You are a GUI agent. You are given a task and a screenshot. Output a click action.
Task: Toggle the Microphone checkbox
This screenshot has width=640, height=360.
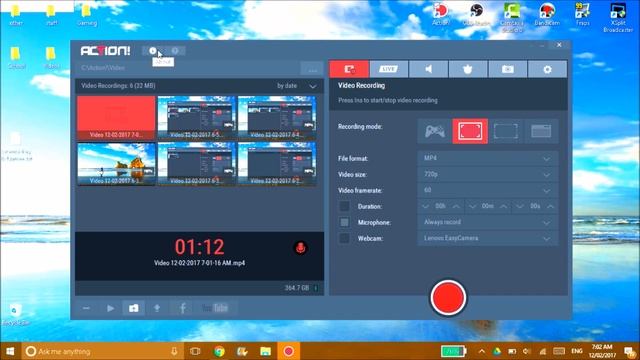coord(344,222)
